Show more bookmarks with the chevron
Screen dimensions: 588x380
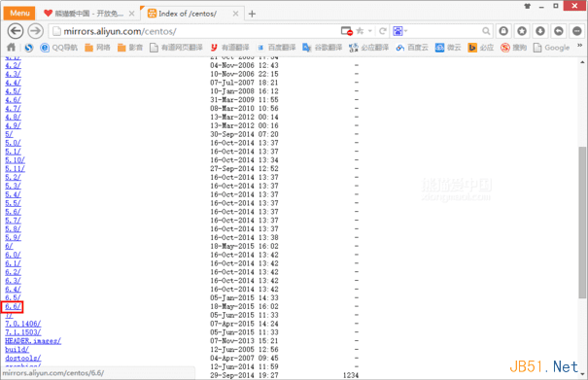click(x=579, y=46)
